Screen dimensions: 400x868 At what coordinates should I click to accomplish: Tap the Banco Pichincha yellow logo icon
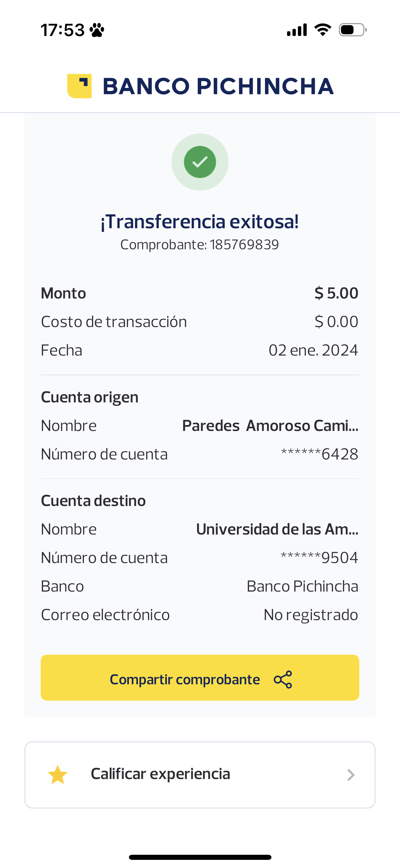[79, 86]
